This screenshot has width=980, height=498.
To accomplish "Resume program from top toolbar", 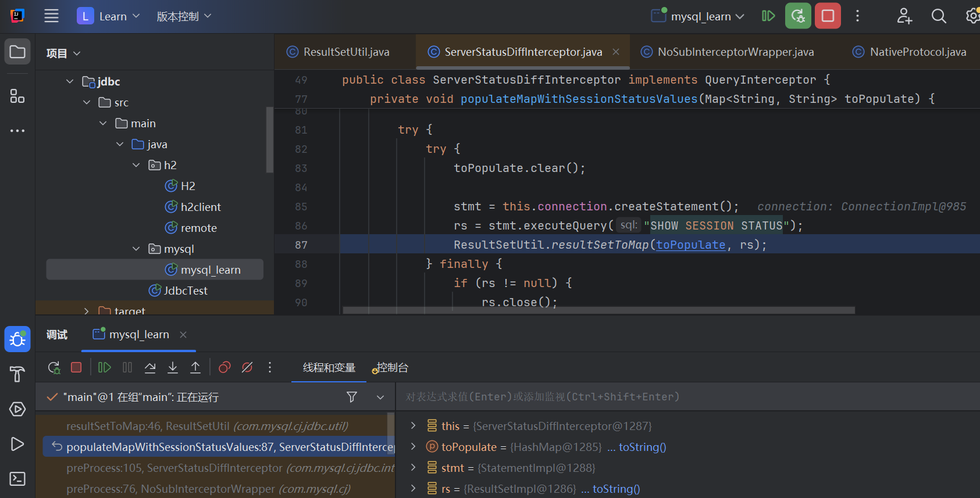I will [768, 16].
